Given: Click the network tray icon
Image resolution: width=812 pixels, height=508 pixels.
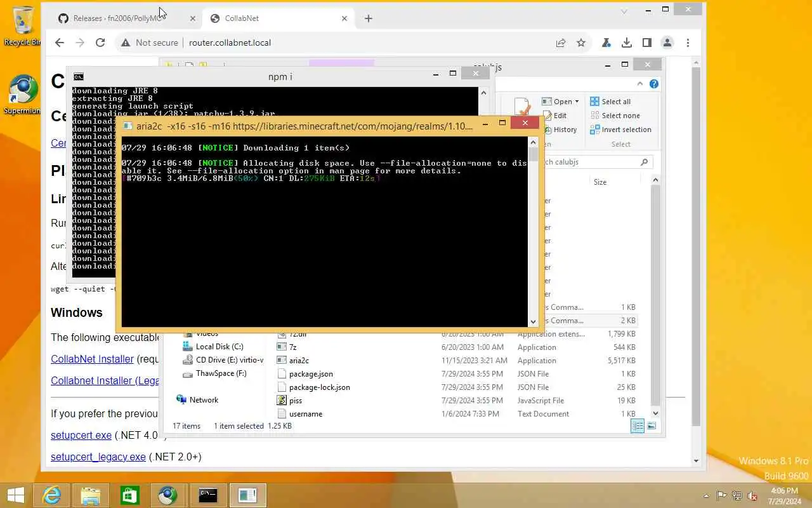Looking at the screenshot, I should point(737,496).
